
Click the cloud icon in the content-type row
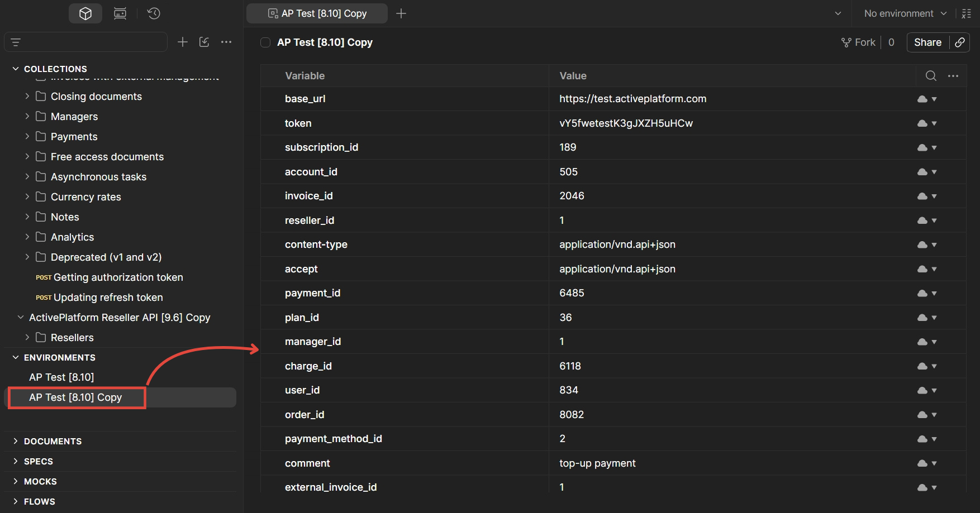922,245
